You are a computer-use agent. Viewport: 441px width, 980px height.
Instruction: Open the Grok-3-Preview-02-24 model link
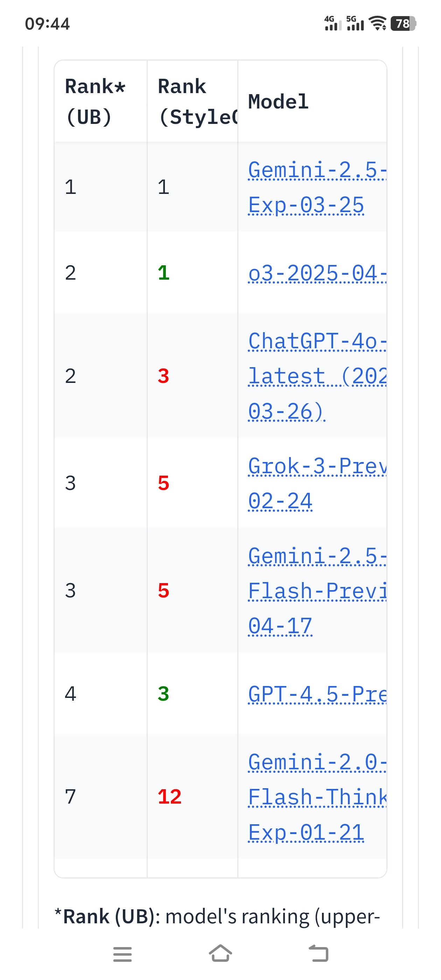tap(317, 483)
